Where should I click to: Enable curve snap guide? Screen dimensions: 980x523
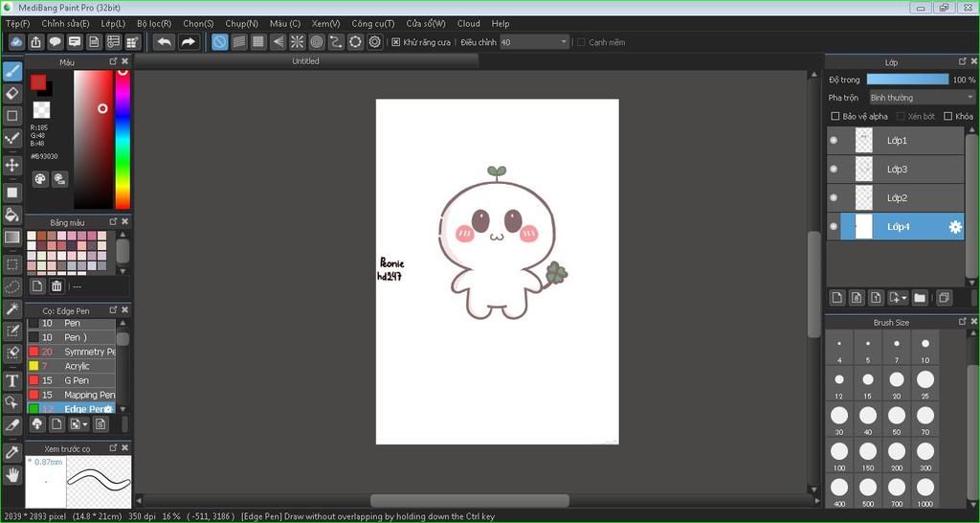[336, 42]
